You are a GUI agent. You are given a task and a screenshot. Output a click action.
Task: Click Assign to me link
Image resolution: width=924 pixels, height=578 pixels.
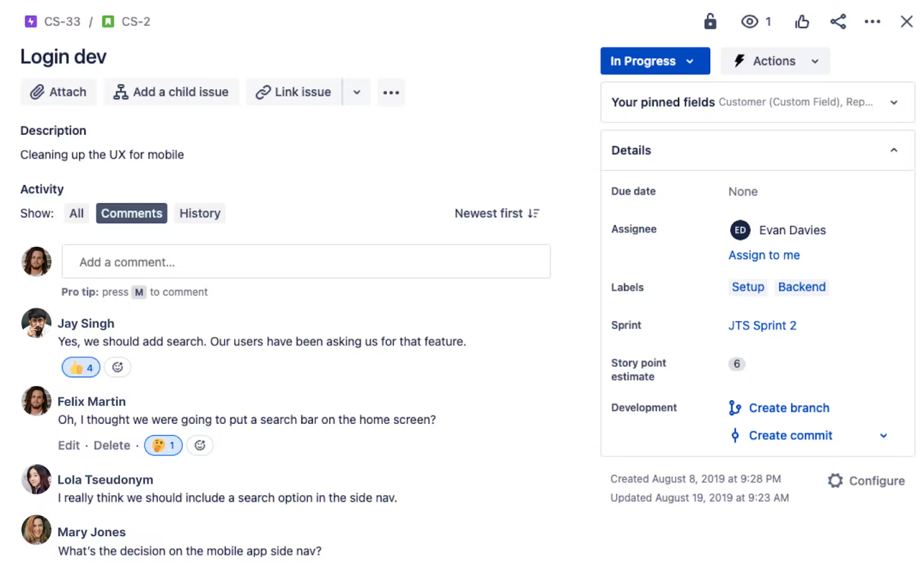[764, 255]
